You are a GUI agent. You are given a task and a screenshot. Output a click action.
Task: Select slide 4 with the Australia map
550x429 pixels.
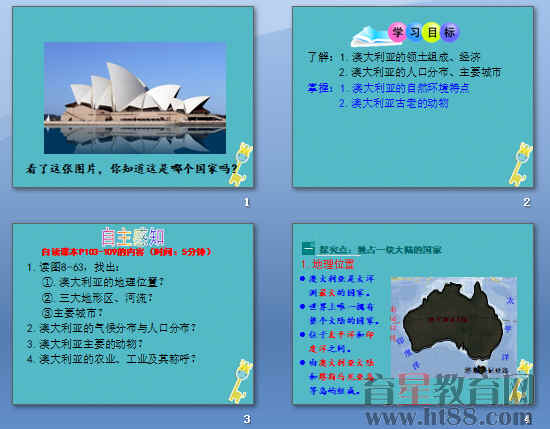pos(413,314)
